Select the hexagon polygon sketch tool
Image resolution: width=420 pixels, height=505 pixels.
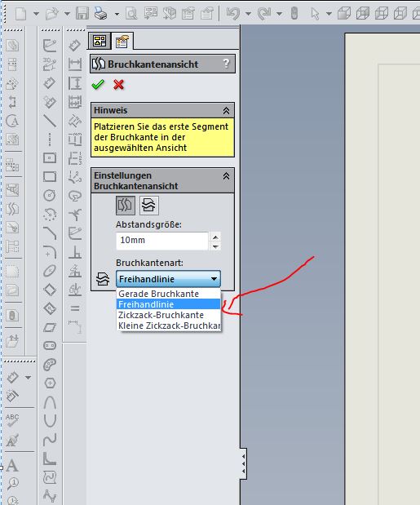coord(50,383)
